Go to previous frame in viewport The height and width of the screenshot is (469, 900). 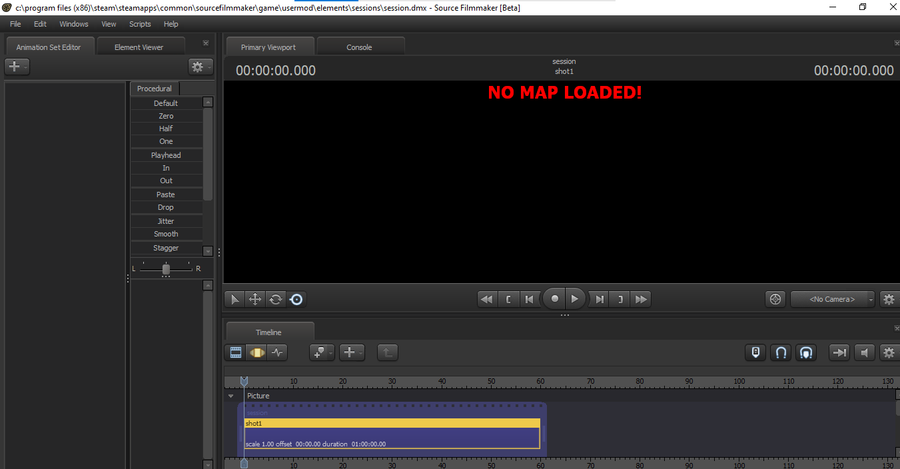coord(529,299)
